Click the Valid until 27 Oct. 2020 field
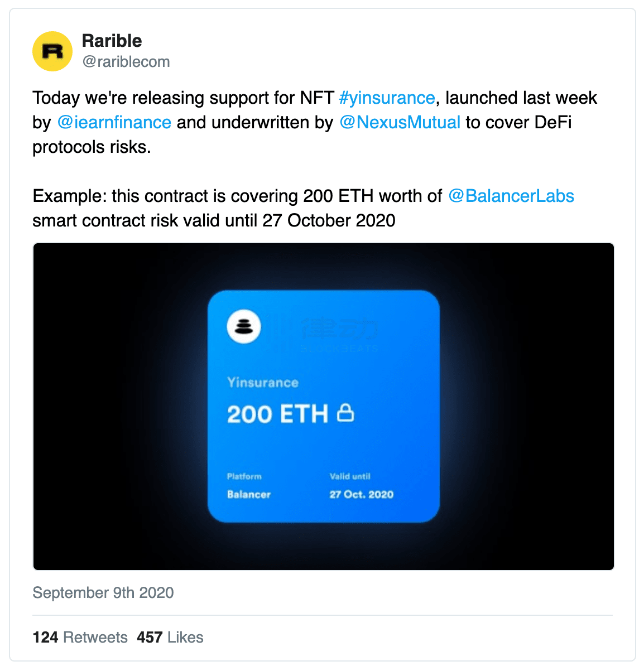 (x=361, y=486)
